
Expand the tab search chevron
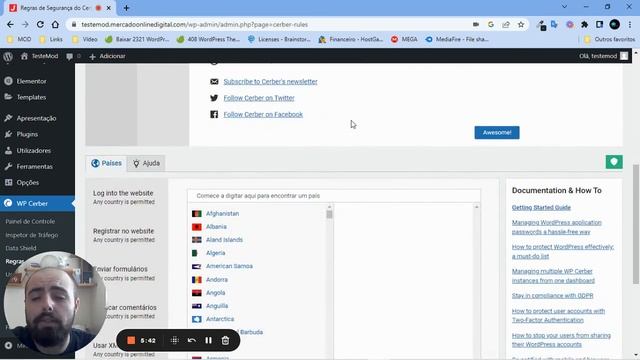pyautogui.click(x=564, y=7)
